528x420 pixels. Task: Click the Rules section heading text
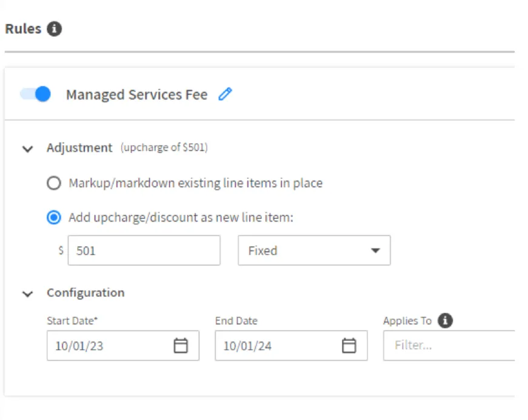22,28
